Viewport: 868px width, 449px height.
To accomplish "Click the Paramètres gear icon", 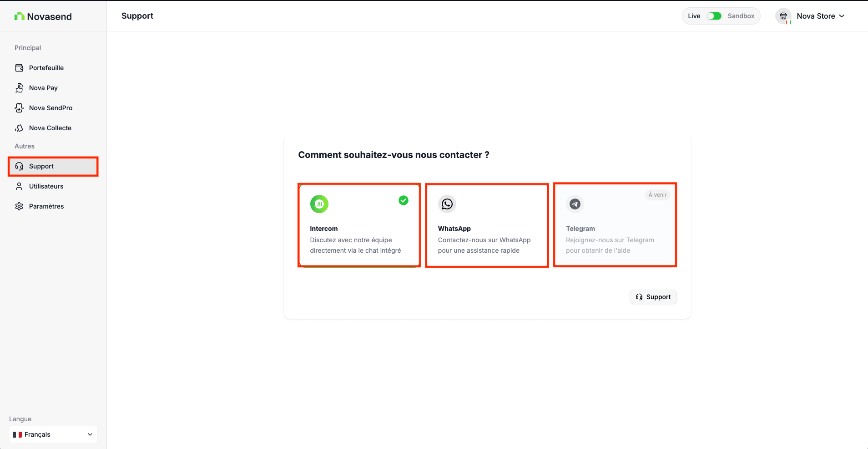I will (x=19, y=206).
